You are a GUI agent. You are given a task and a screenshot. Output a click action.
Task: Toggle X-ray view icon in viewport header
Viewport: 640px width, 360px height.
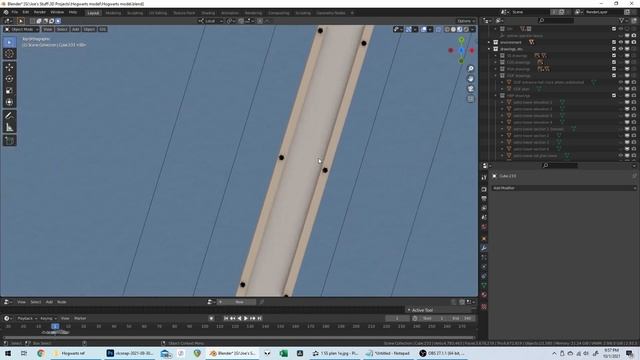[x=439, y=29]
